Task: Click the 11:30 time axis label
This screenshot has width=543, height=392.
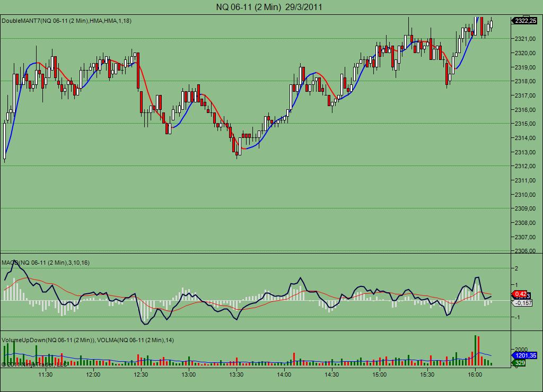Action: pos(46,374)
